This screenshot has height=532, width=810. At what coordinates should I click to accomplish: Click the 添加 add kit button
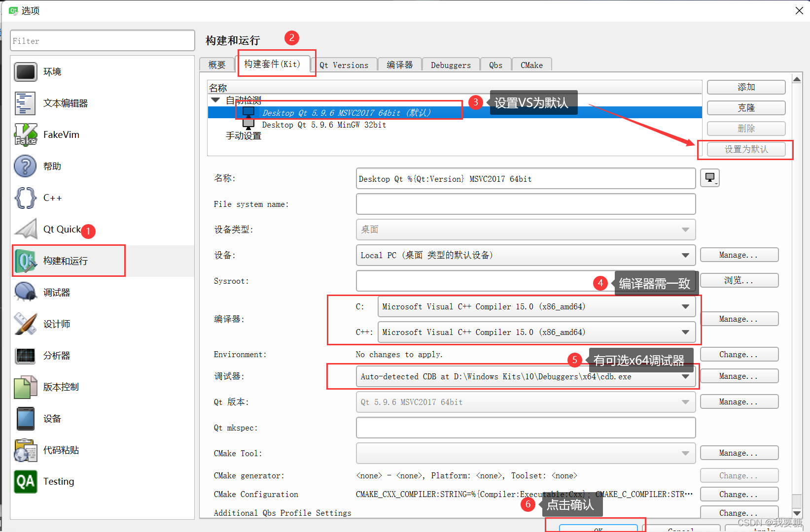[x=746, y=87]
